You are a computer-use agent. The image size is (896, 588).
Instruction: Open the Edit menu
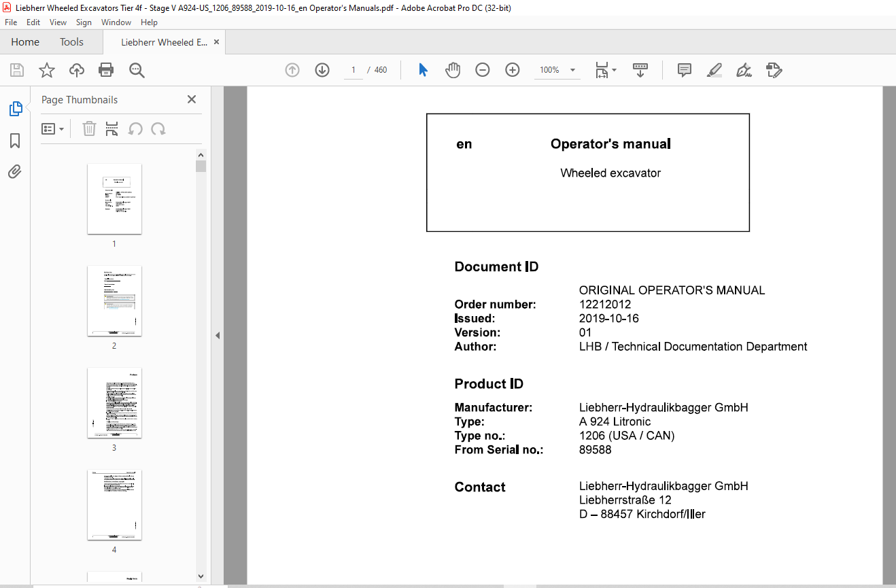coord(33,22)
